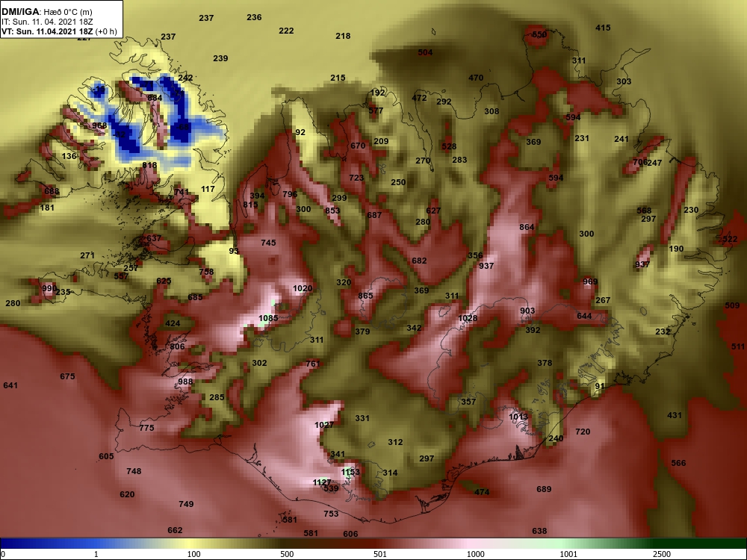Click the map value '1153'
Image resolution: width=747 pixels, height=560 pixels.
point(350,472)
